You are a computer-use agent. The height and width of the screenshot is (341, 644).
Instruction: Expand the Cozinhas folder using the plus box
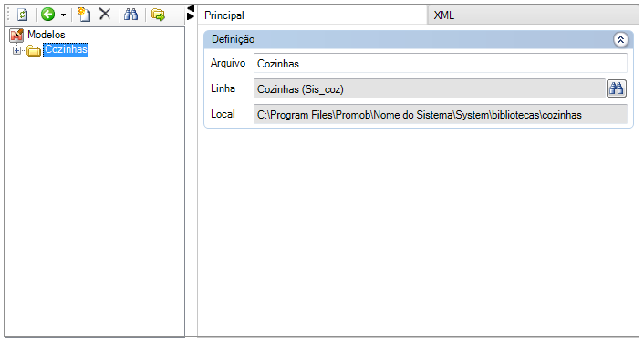(x=16, y=50)
